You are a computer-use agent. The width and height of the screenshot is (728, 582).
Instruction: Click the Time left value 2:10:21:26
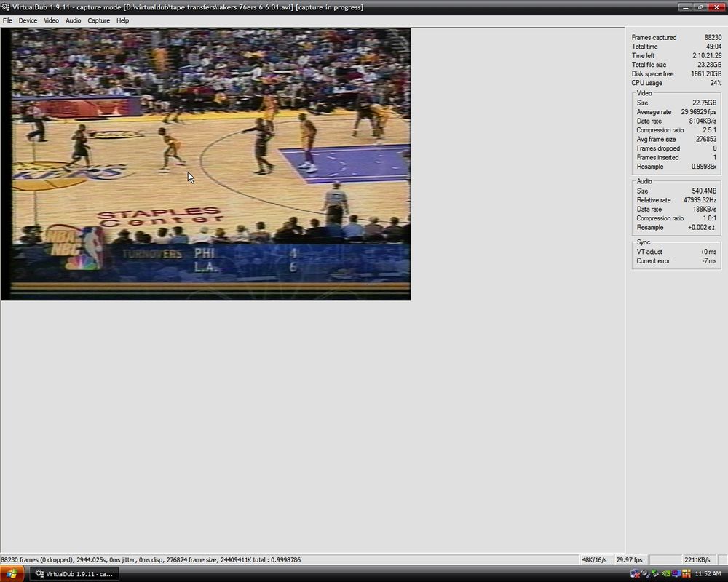[x=707, y=56]
